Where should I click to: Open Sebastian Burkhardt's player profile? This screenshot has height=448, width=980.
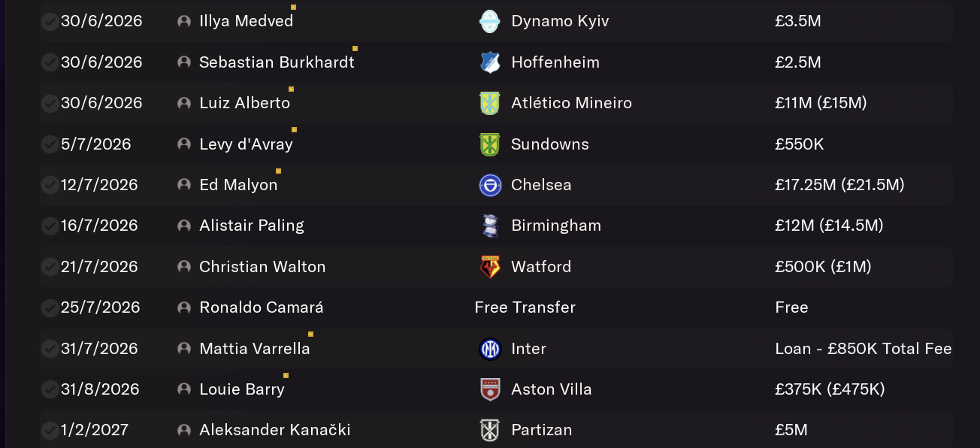pyautogui.click(x=277, y=62)
